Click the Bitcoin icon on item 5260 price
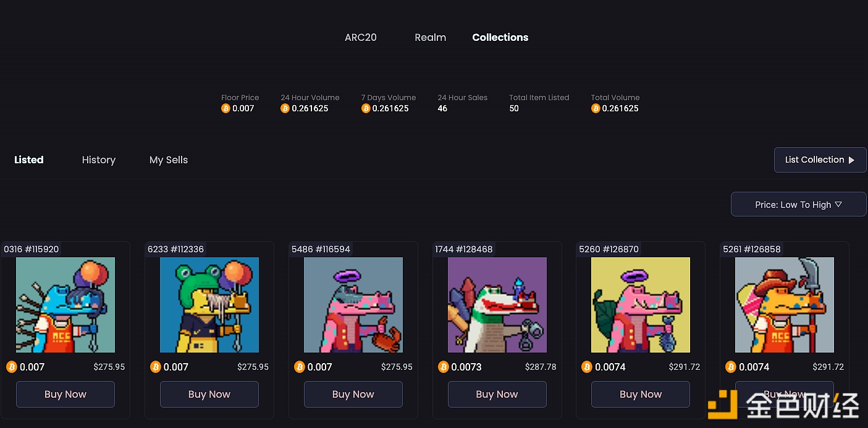868x428 pixels. click(x=587, y=367)
